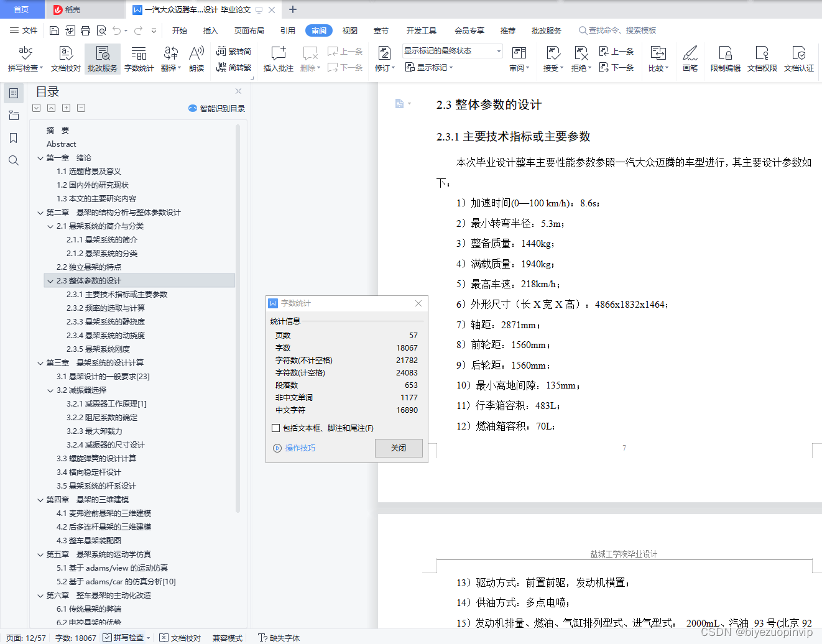Go to next revision 下一条 beside 拒绝
Screen dimensions: 822x644
(x=616, y=67)
